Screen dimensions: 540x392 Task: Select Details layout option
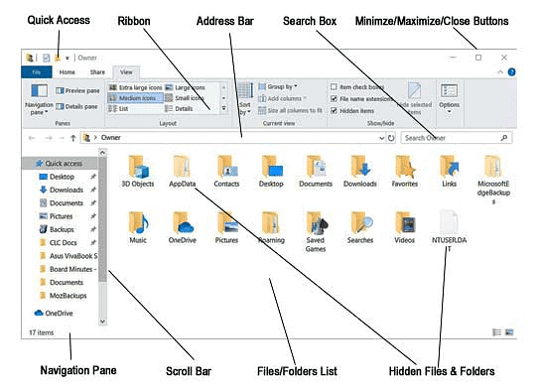pyautogui.click(x=179, y=109)
